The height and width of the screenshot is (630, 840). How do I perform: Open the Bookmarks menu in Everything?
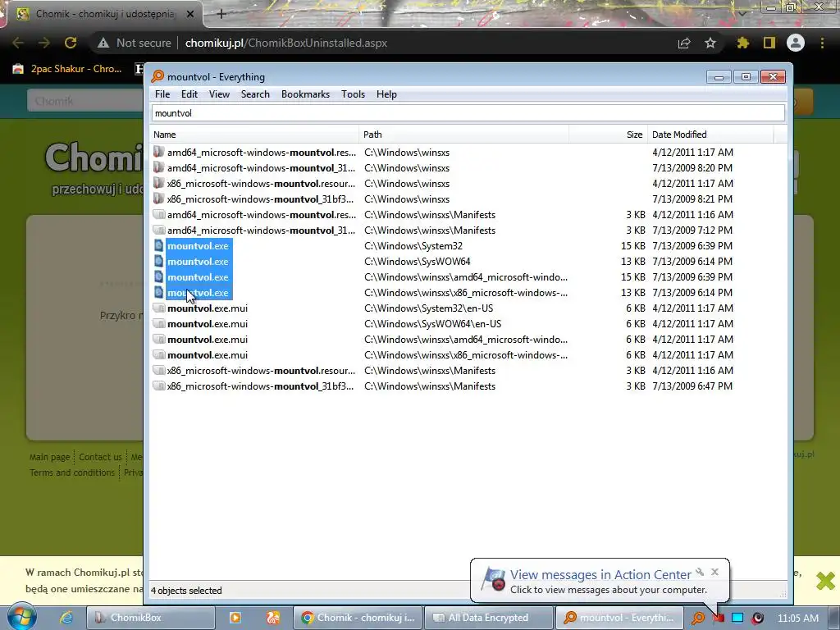pos(305,94)
